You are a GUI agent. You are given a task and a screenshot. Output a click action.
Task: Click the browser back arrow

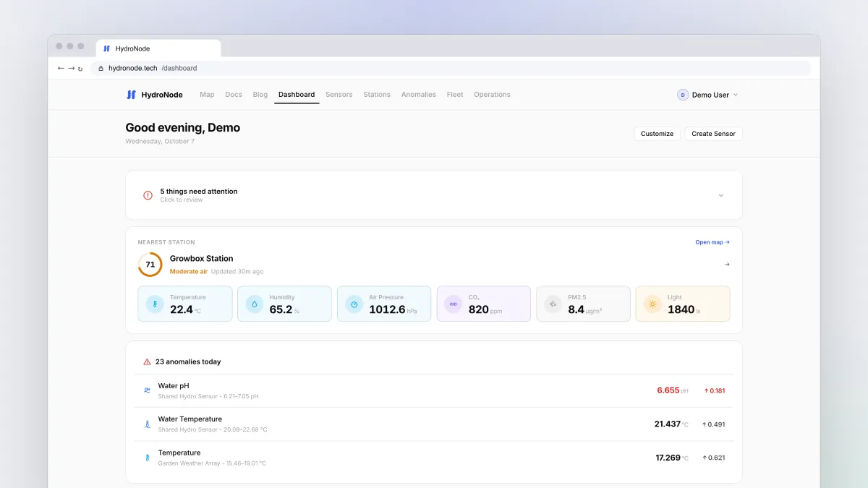click(x=61, y=68)
